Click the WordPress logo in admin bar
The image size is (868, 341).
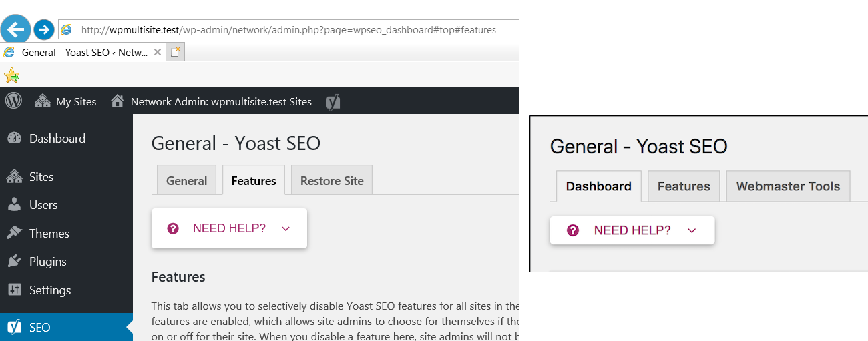click(13, 101)
